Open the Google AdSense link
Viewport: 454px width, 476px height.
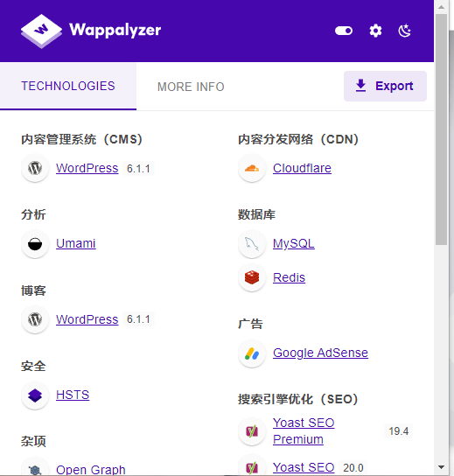point(320,353)
